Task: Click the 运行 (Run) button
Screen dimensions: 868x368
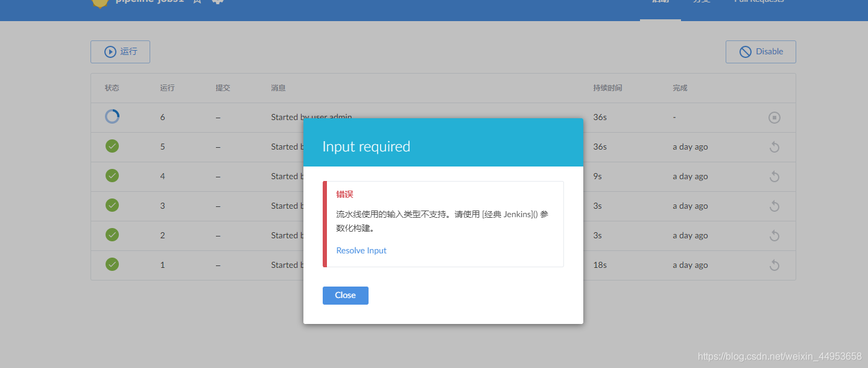Action: [x=120, y=52]
